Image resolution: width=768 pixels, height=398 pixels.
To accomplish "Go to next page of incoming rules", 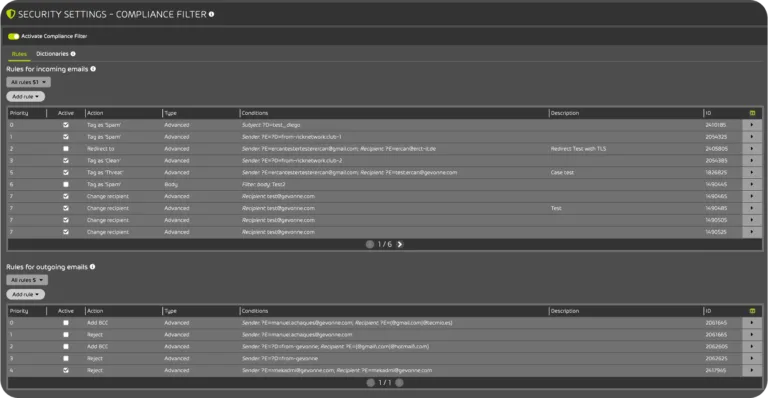I will 400,244.
